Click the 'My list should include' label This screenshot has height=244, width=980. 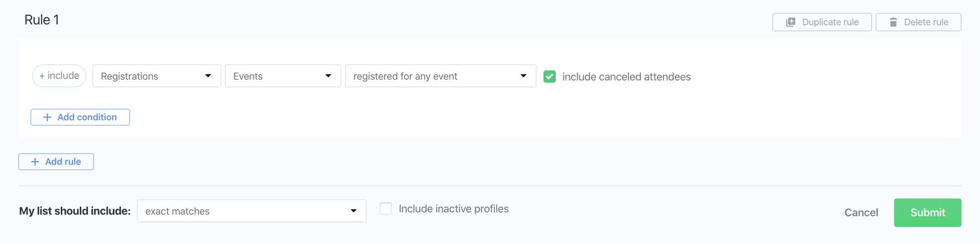click(75, 211)
